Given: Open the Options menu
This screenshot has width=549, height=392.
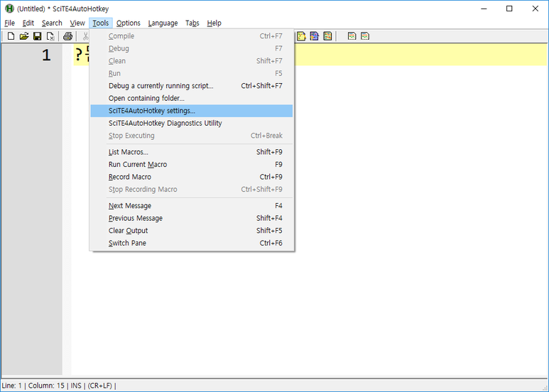Looking at the screenshot, I should click(128, 23).
